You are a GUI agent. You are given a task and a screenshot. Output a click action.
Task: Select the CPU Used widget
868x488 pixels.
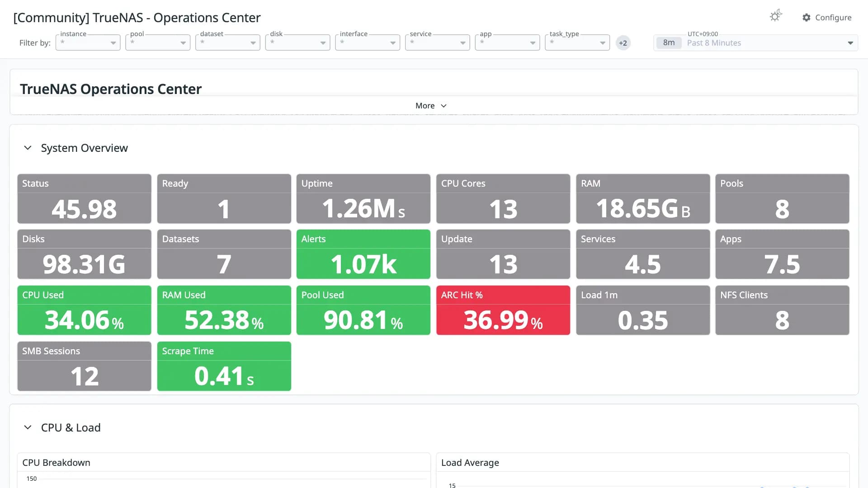tap(85, 310)
